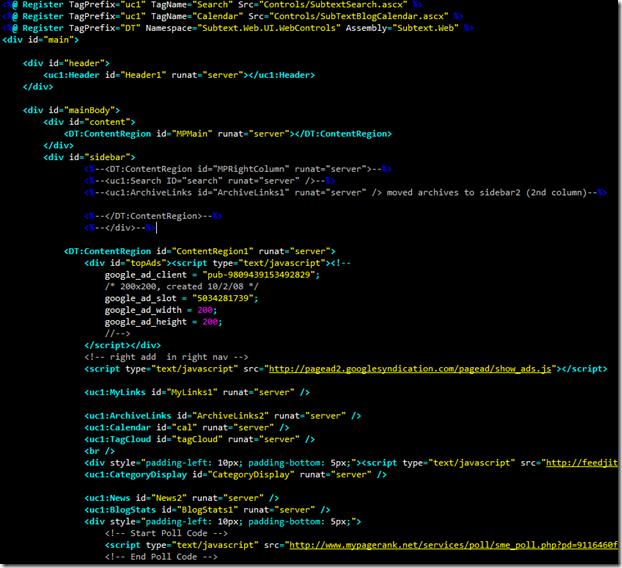Click the Register TagName="Calendar" directive line

tap(233, 16)
